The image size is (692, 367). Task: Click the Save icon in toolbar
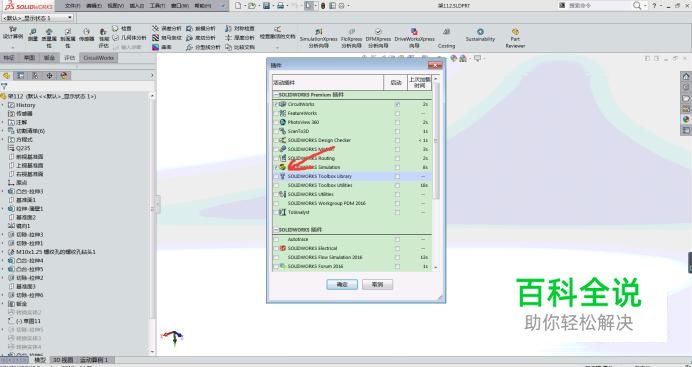(x=266, y=6)
